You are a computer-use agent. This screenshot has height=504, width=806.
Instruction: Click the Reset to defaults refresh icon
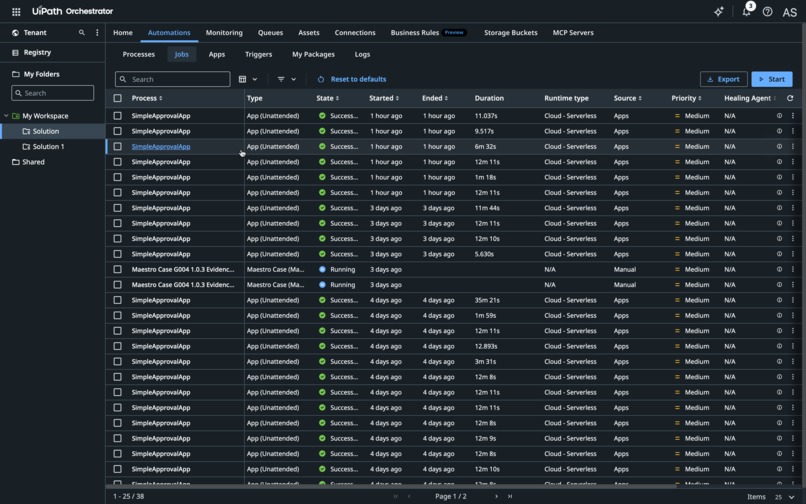click(x=321, y=79)
